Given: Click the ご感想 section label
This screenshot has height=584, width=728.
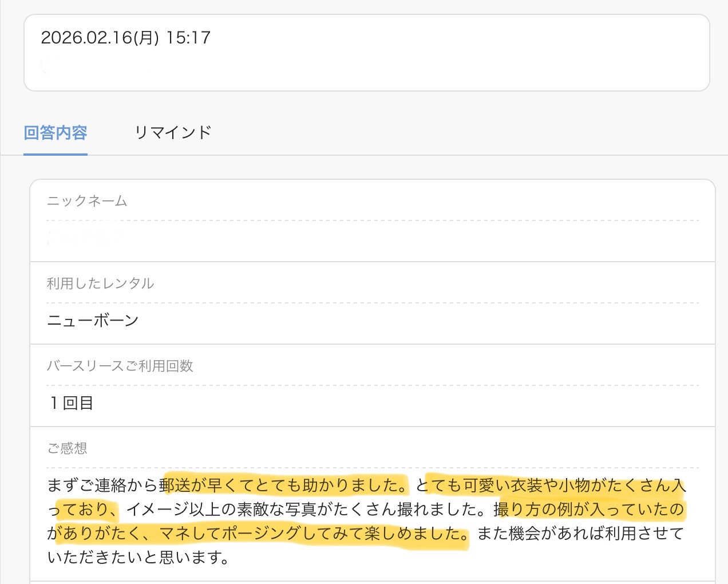Looking at the screenshot, I should coord(68,448).
